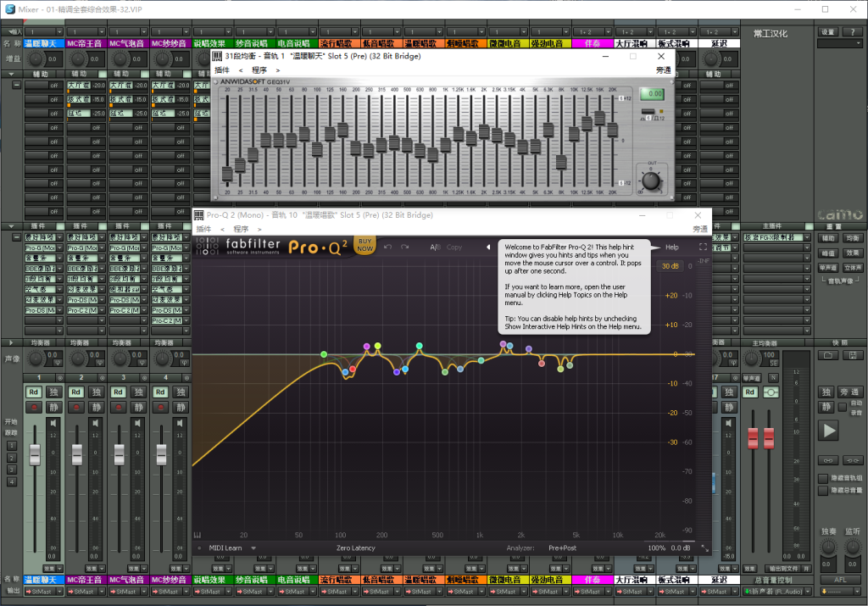Toggle Rd read automation on track 4

pos(160,392)
